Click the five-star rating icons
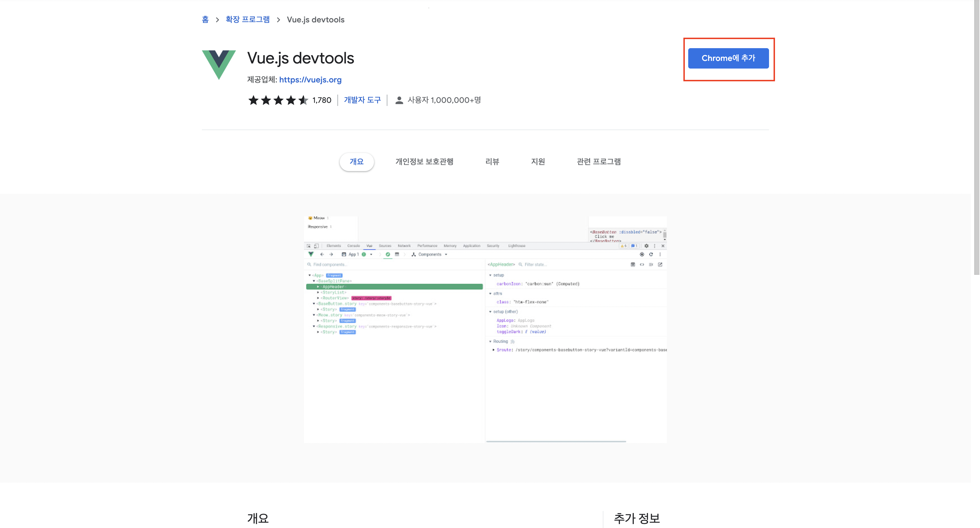This screenshot has width=980, height=528. (x=278, y=100)
